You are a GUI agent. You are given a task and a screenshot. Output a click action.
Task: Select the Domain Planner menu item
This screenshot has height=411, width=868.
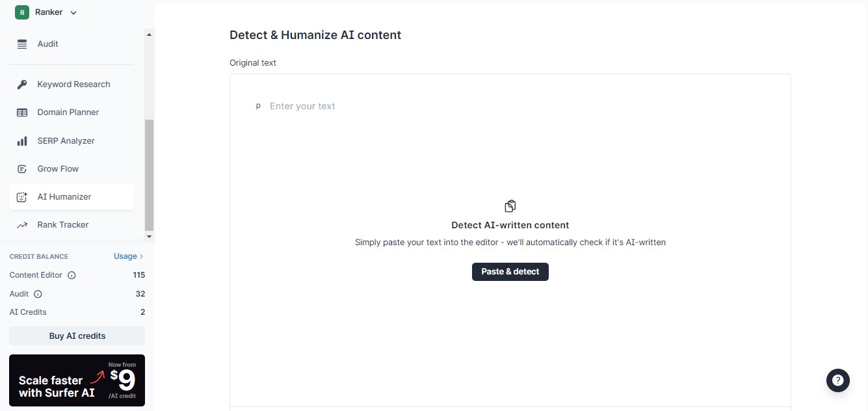point(68,113)
